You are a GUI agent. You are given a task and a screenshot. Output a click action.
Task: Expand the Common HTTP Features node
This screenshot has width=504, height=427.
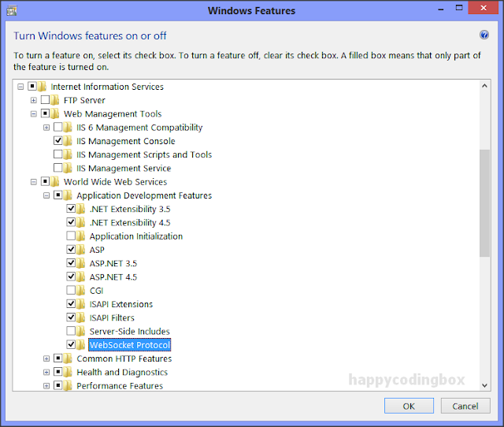click(46, 358)
